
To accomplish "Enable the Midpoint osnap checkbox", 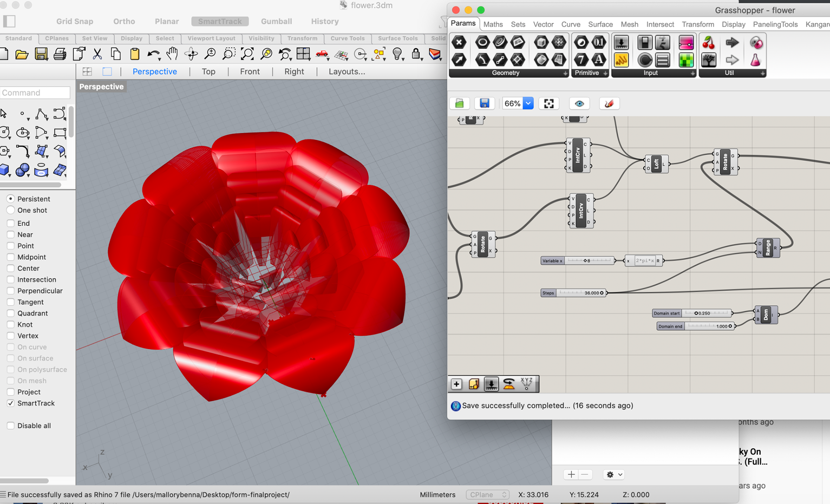I will [11, 257].
